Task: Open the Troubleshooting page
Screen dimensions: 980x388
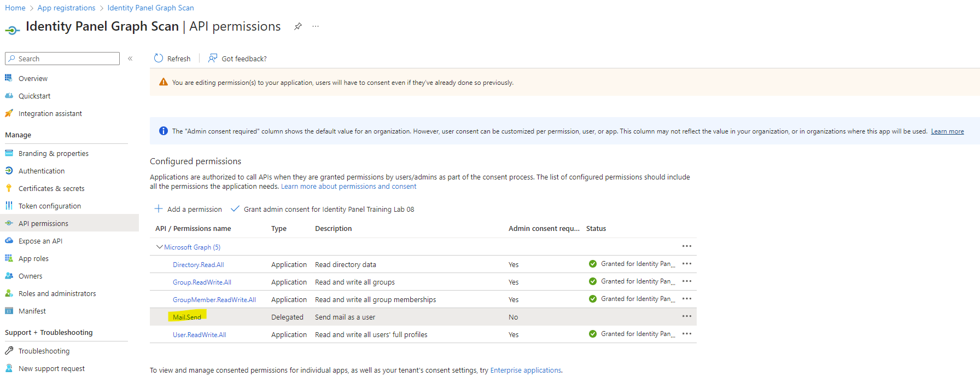Action: [44, 351]
